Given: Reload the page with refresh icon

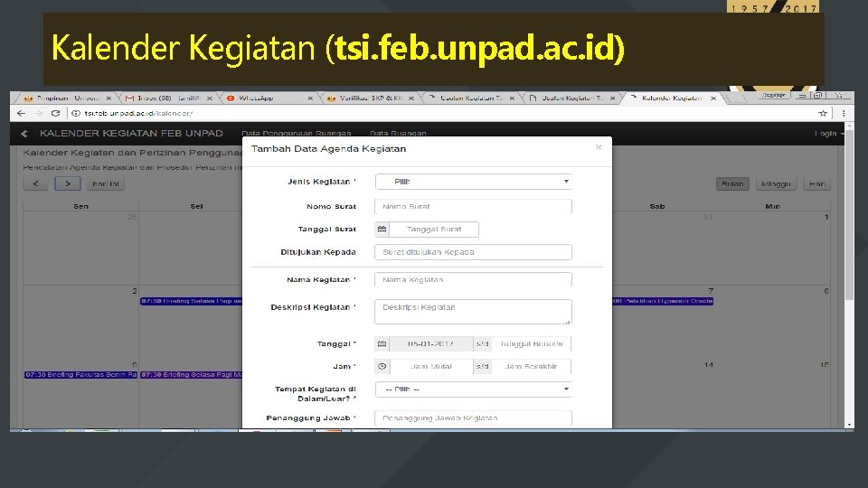Looking at the screenshot, I should point(55,114).
